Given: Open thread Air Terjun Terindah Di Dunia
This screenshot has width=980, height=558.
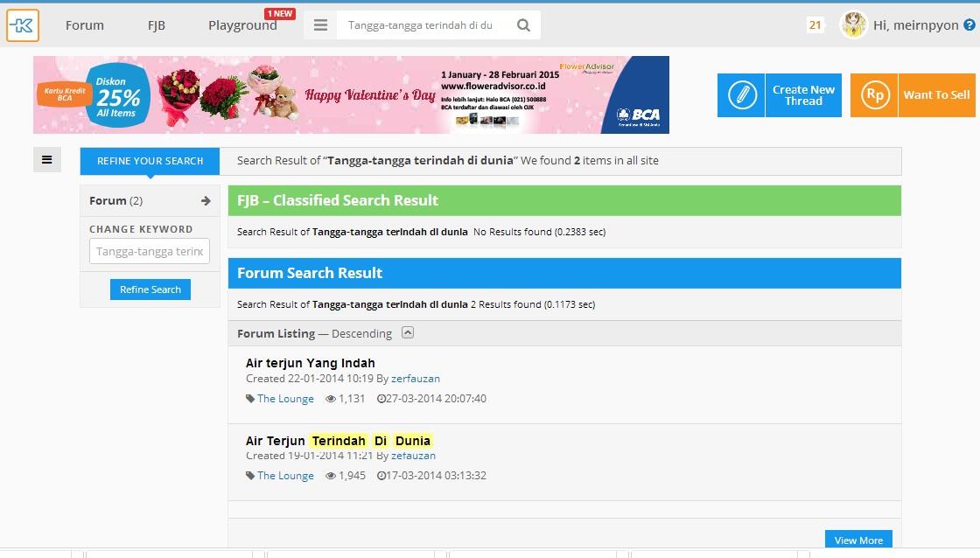Looking at the screenshot, I should [x=338, y=441].
